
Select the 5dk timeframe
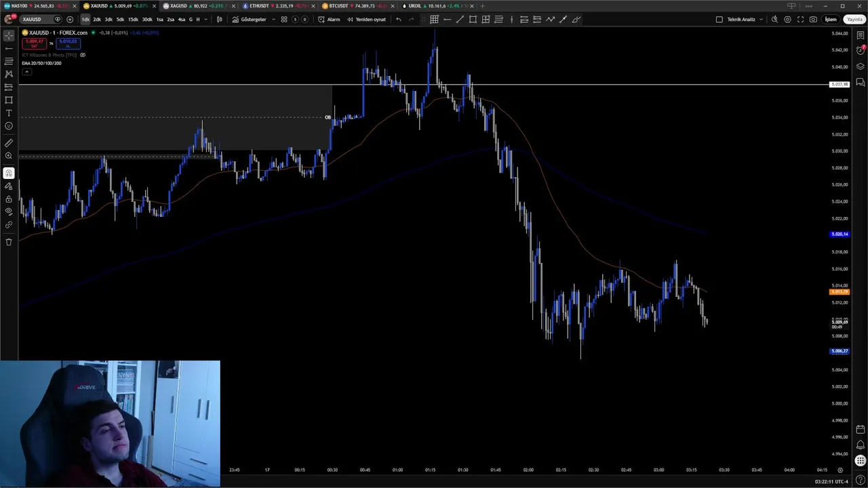[x=120, y=19]
